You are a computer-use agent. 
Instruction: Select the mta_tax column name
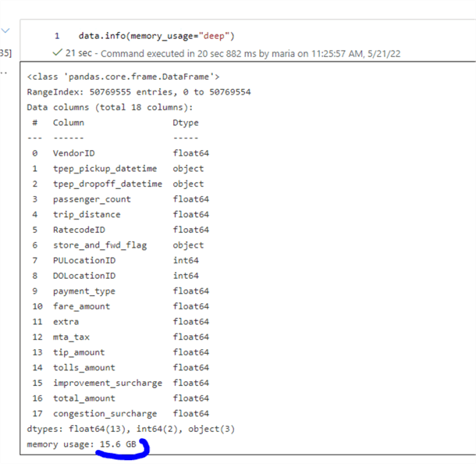pyautogui.click(x=71, y=337)
